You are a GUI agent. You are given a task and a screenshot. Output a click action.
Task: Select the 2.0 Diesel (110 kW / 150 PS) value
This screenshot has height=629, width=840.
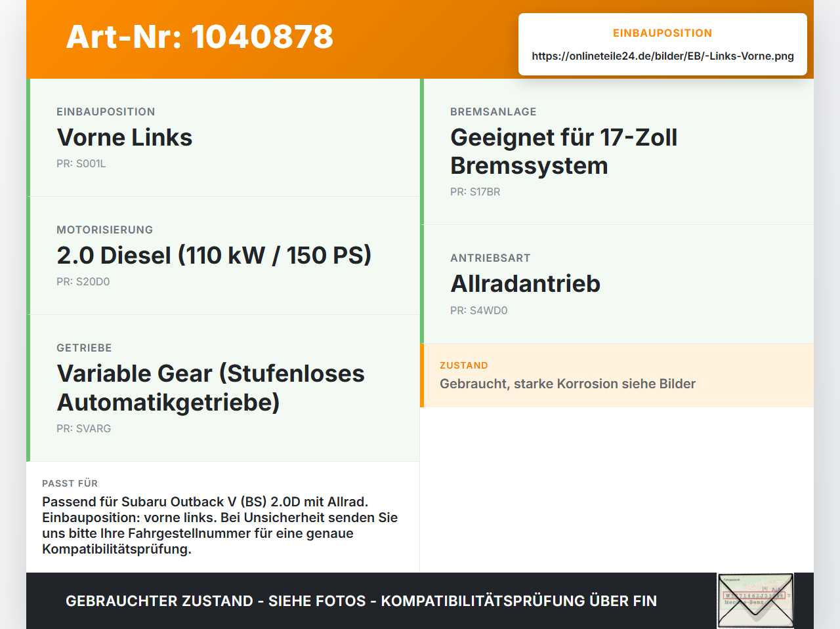(x=214, y=255)
